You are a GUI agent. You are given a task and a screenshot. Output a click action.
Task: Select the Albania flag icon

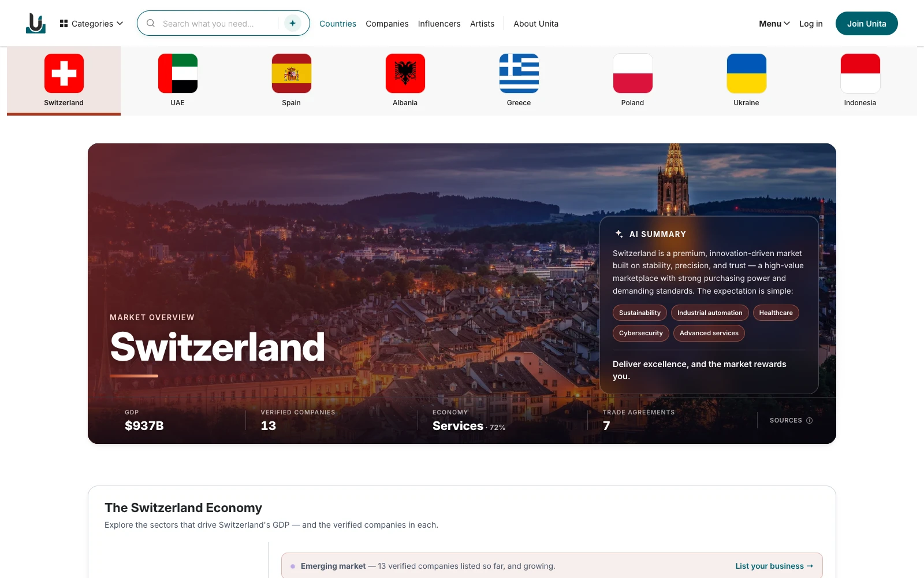[x=405, y=73]
